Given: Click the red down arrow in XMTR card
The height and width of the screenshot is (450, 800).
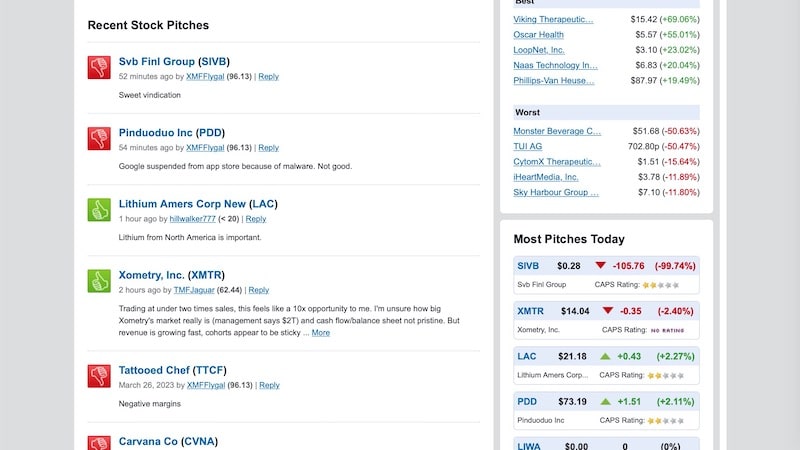Looking at the screenshot, I should click(607, 310).
